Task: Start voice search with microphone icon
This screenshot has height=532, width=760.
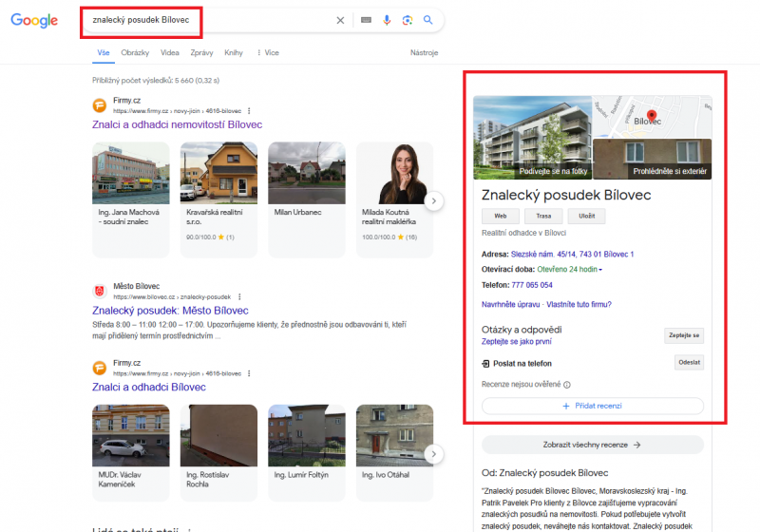Action: (x=387, y=20)
